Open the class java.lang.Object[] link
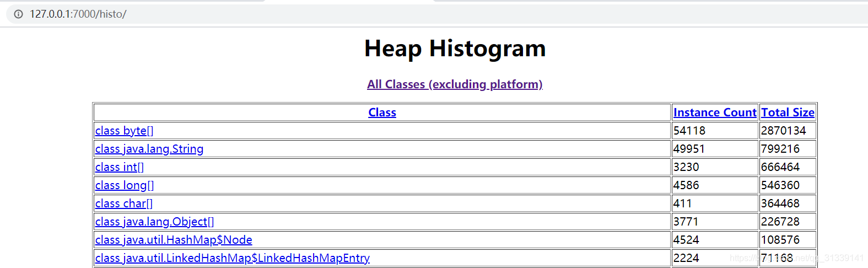868x268 pixels. pos(155,222)
